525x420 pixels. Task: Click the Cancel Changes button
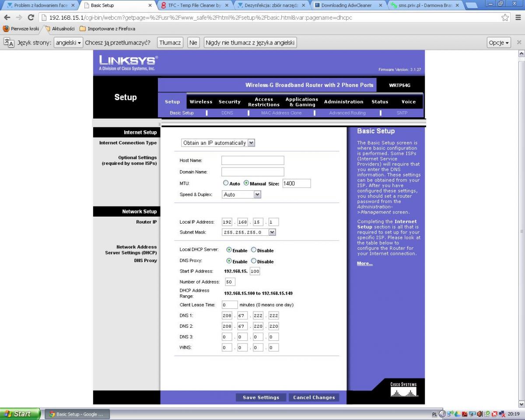314,397
